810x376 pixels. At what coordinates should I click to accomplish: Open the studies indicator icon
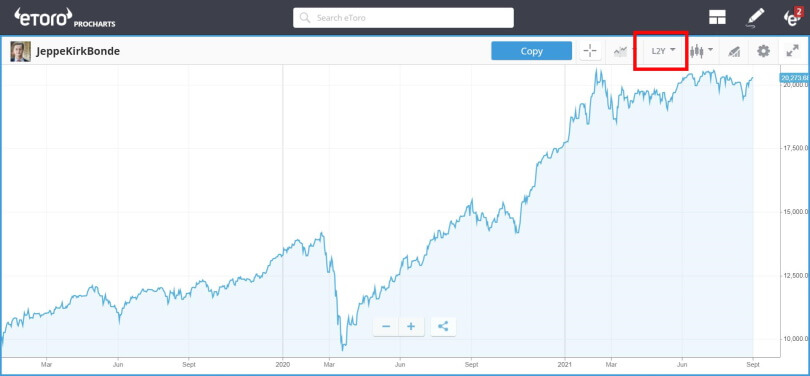point(734,51)
